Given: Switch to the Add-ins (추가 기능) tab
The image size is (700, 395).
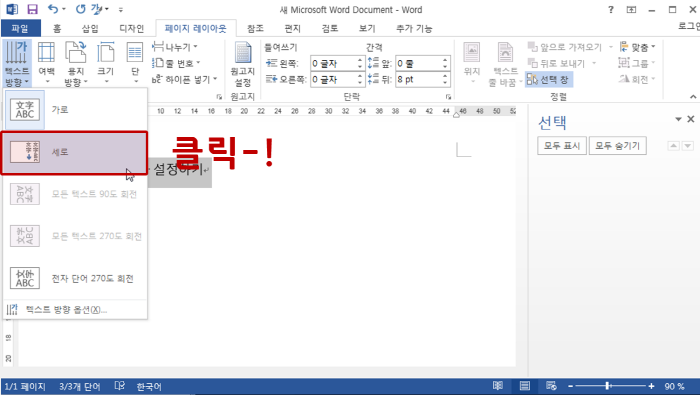Looking at the screenshot, I should click(x=414, y=29).
